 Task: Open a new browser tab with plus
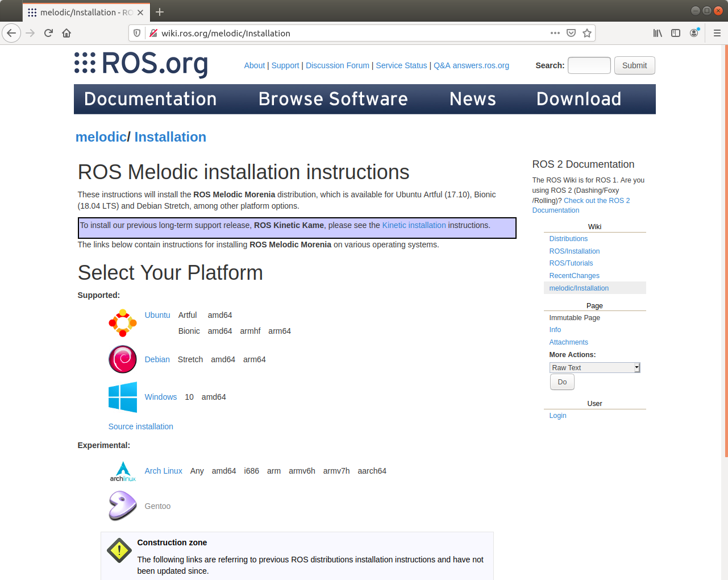tap(160, 12)
